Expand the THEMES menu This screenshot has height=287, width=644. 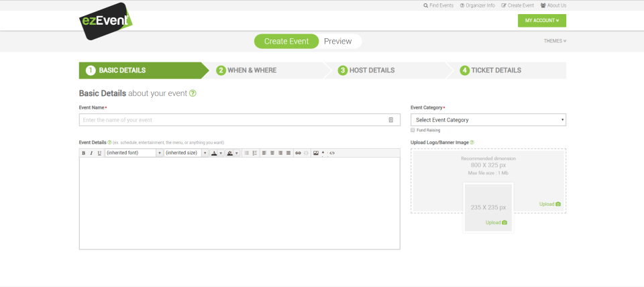click(555, 41)
